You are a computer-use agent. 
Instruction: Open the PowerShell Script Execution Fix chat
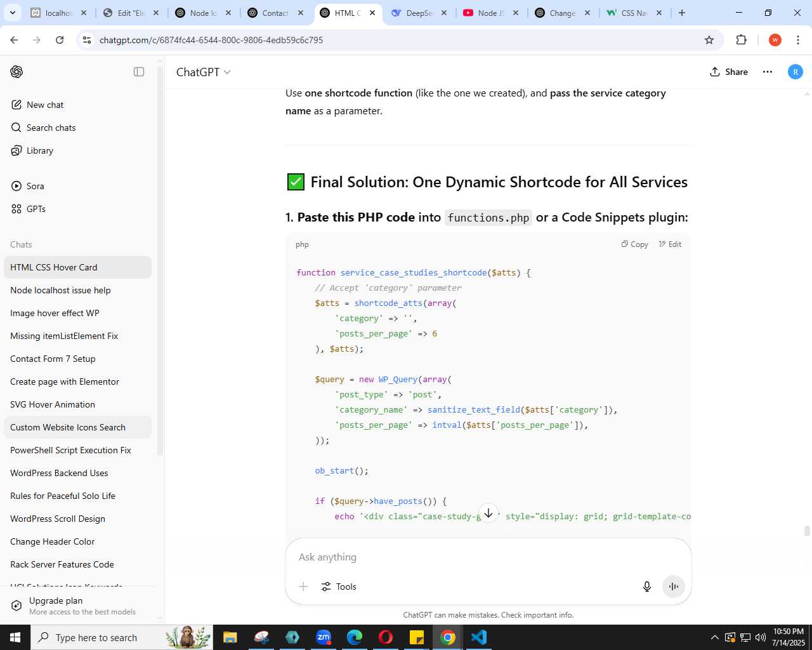point(77,450)
